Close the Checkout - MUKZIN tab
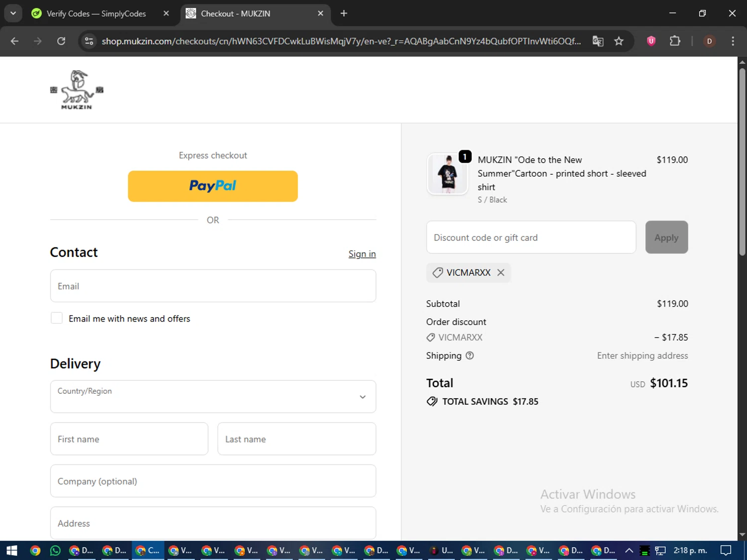The width and height of the screenshot is (747, 560). (x=321, y=13)
